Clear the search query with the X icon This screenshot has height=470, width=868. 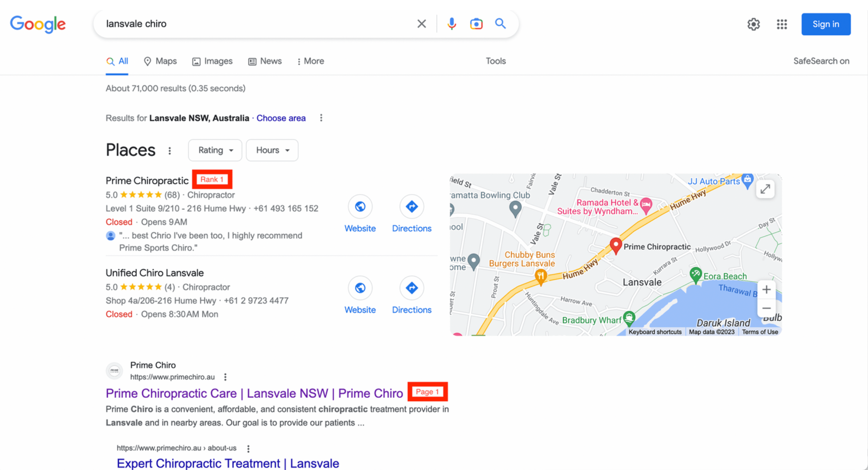(x=421, y=24)
